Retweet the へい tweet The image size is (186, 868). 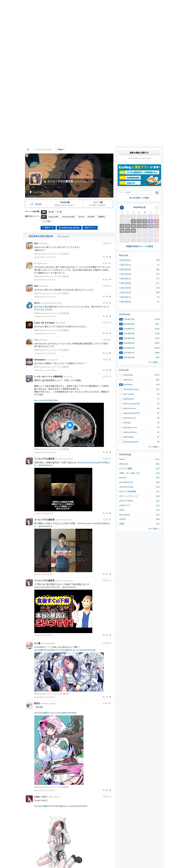click(107, 353)
